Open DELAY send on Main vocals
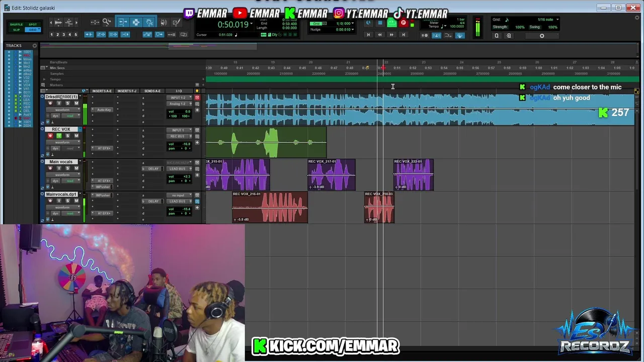644x362 pixels. point(153,168)
